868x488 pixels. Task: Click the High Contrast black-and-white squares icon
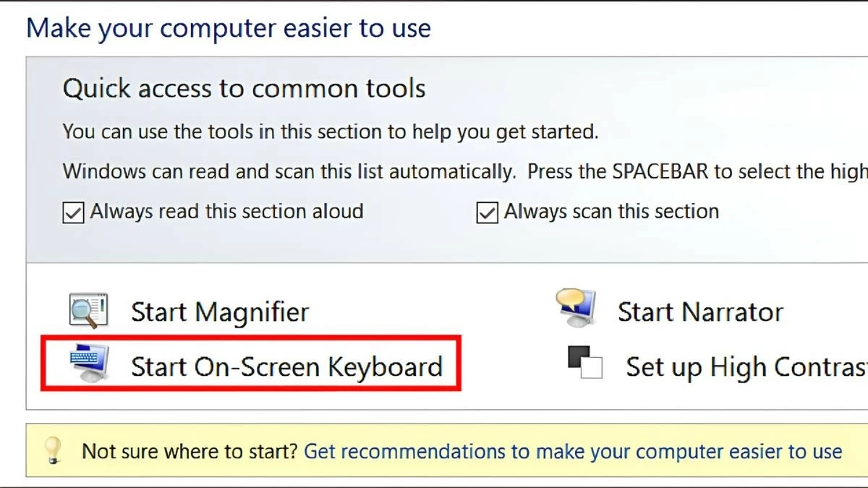[584, 362]
